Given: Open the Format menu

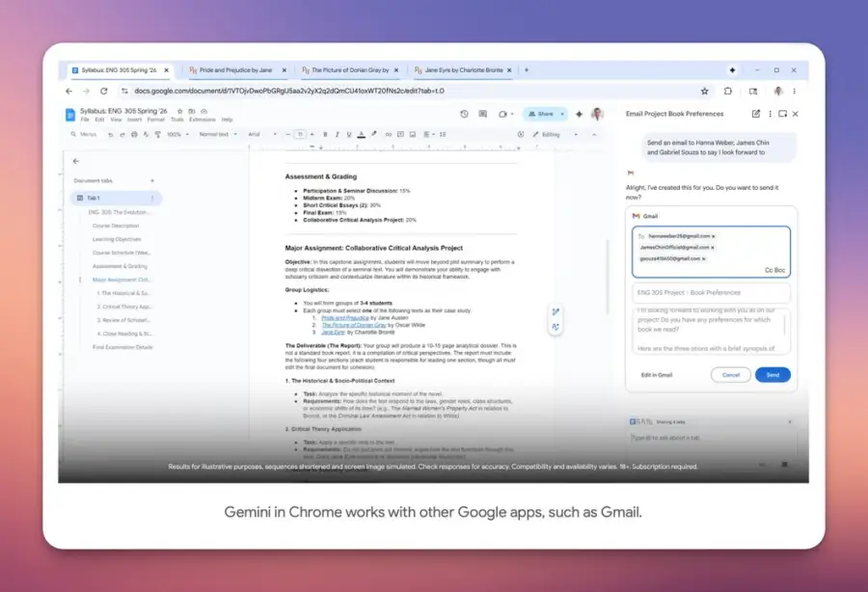Looking at the screenshot, I should 156,120.
